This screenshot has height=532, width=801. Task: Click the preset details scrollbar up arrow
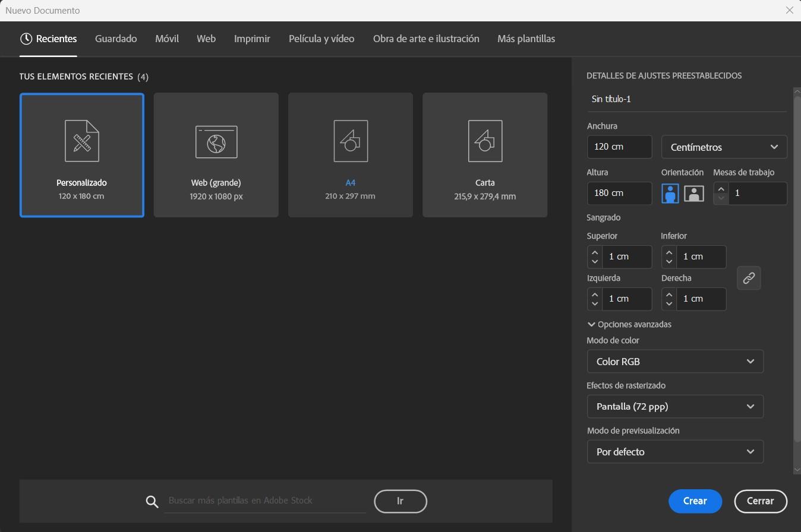[797, 90]
